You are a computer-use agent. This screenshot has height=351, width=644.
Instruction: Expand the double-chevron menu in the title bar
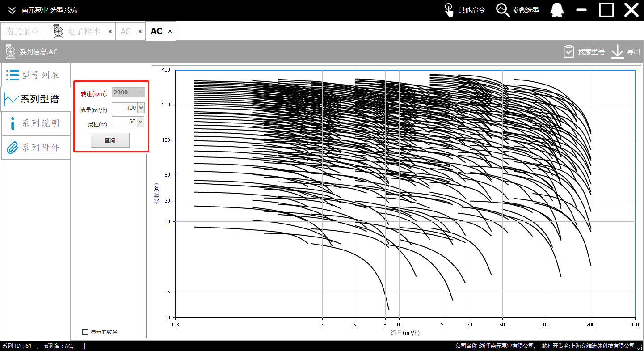click(12, 10)
